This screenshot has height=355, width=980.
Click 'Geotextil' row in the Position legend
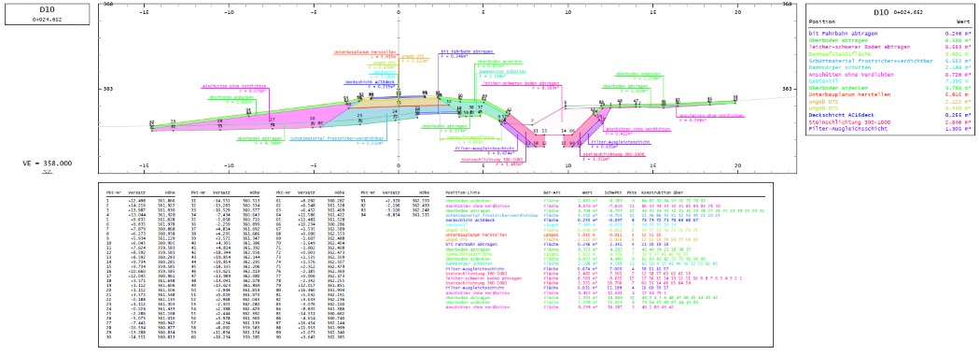pyautogui.click(x=823, y=81)
